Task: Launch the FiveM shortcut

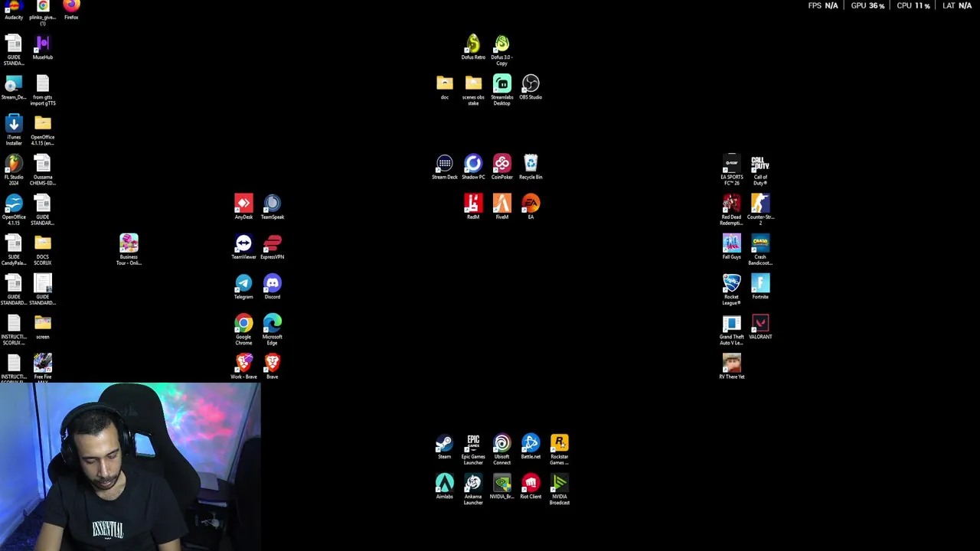Action: pyautogui.click(x=501, y=207)
